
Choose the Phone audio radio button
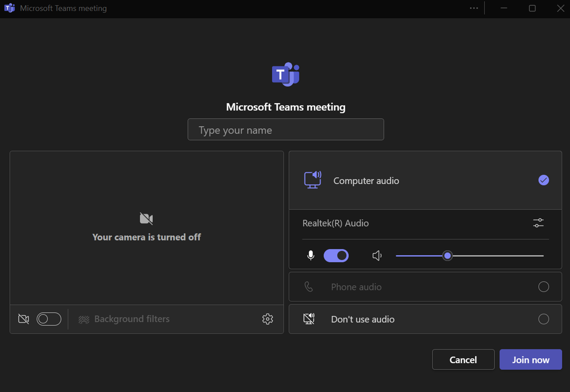[x=543, y=287]
